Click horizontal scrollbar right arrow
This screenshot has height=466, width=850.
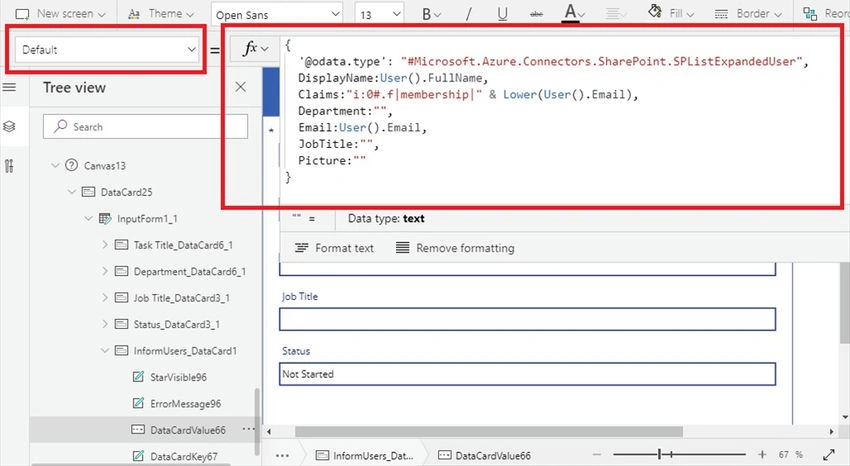click(832, 432)
